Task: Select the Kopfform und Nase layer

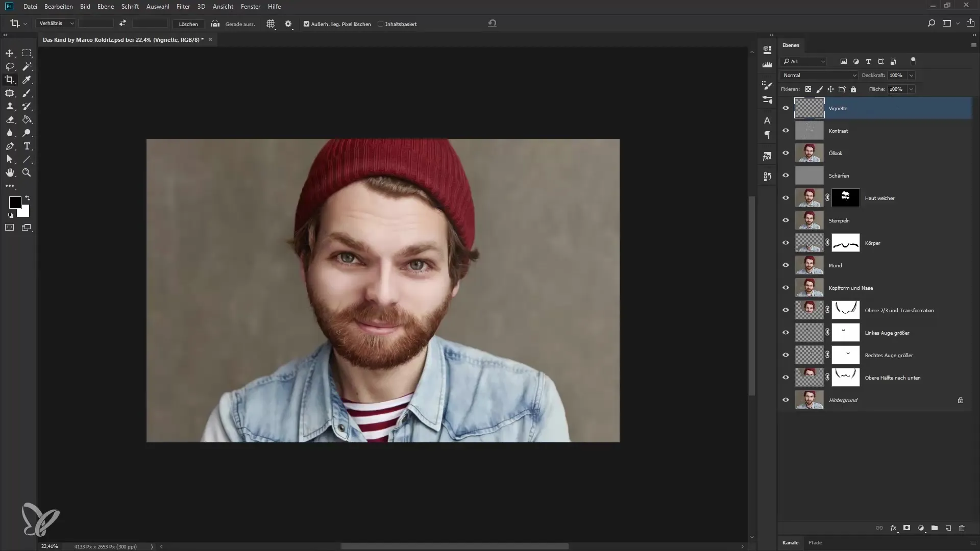Action: tap(875, 288)
